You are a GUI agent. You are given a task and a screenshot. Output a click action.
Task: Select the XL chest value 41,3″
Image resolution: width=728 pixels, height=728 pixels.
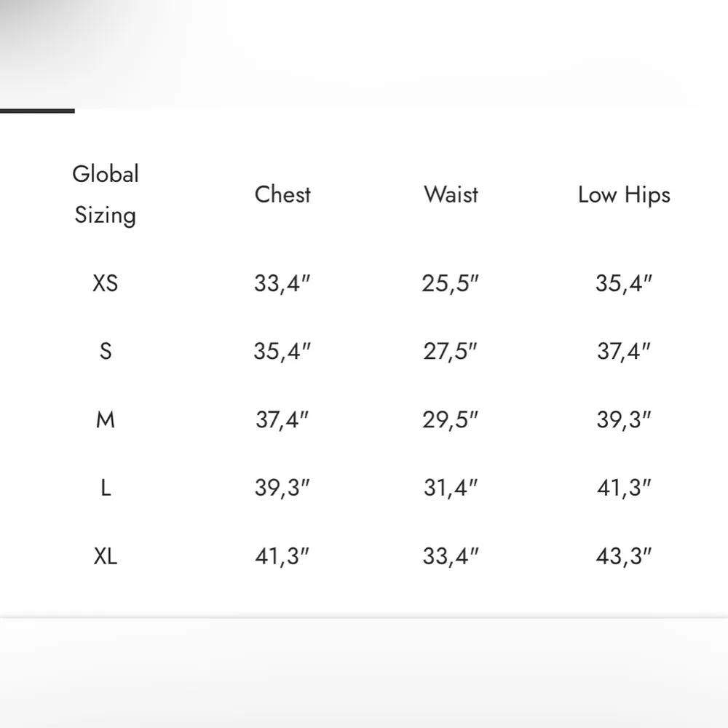(282, 557)
